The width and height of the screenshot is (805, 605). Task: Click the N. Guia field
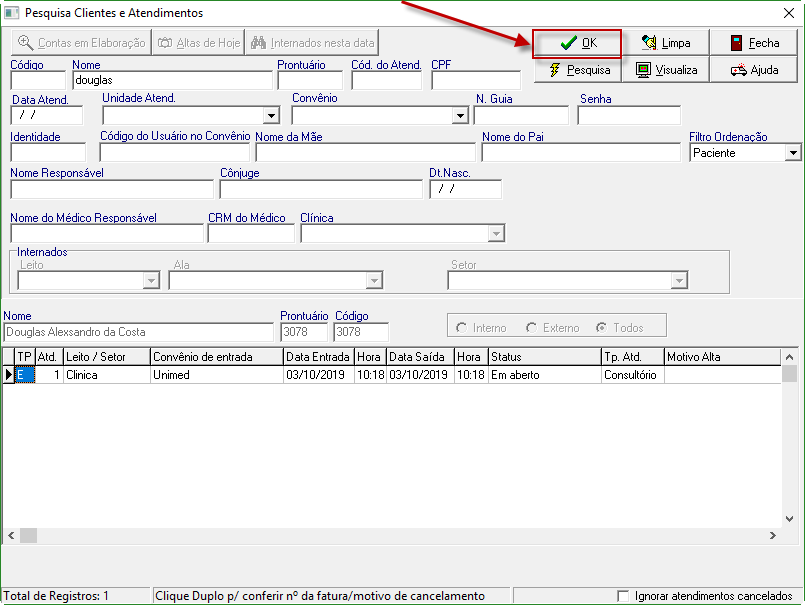click(521, 115)
